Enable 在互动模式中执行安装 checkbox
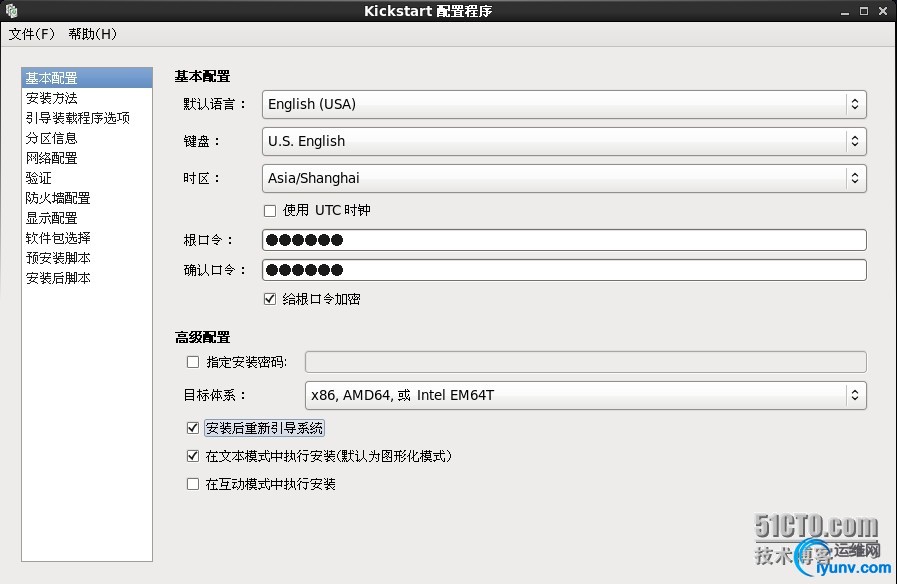This screenshot has width=897, height=584. pos(193,484)
